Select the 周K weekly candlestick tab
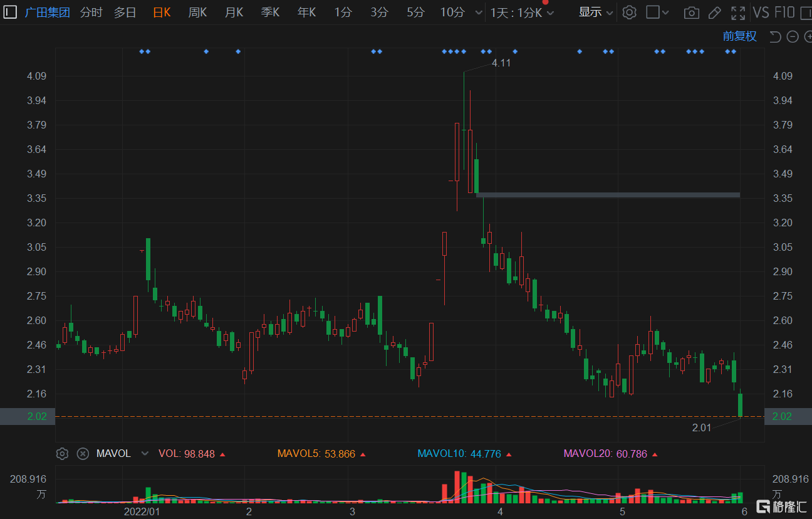This screenshot has width=812, height=519. click(197, 12)
